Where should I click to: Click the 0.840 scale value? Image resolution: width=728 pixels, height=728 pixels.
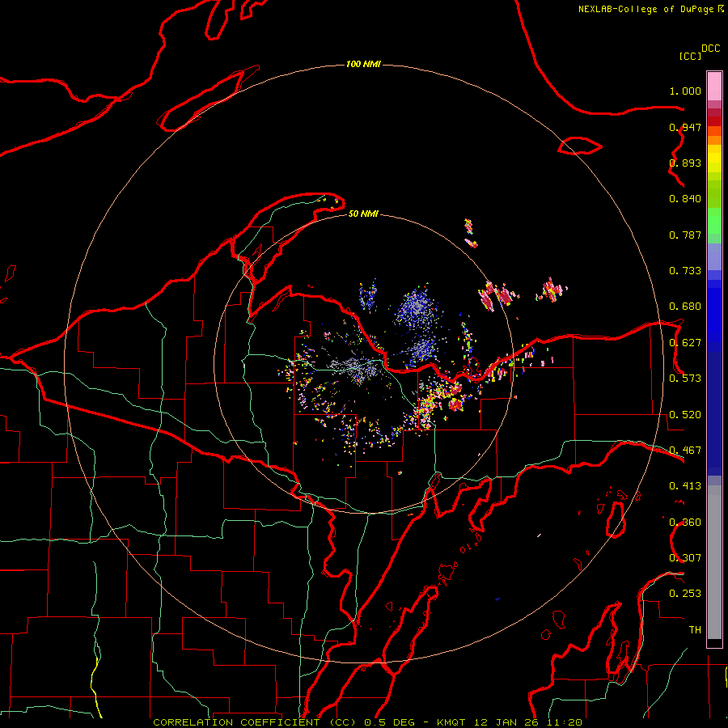685,199
